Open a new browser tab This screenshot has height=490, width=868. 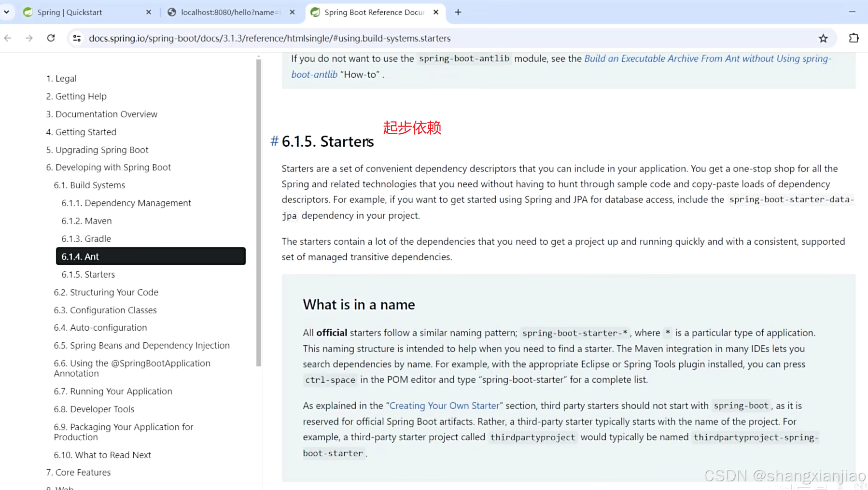458,12
